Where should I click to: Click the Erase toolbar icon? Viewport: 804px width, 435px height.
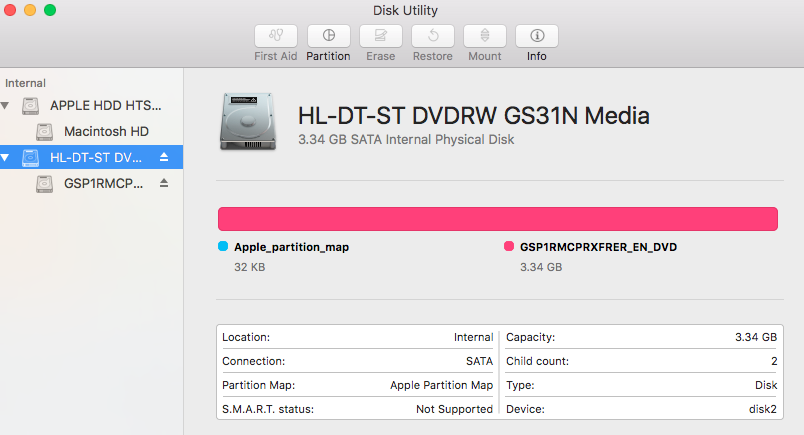[x=380, y=35]
